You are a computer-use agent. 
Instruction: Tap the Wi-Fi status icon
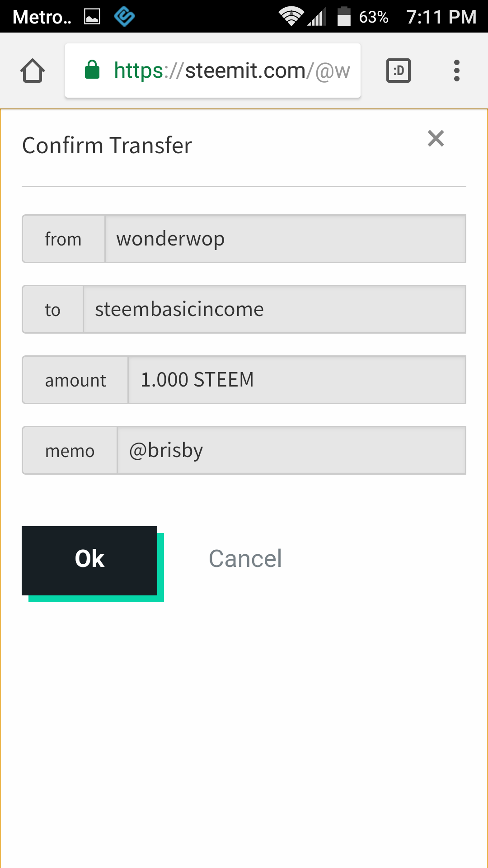coord(291,17)
